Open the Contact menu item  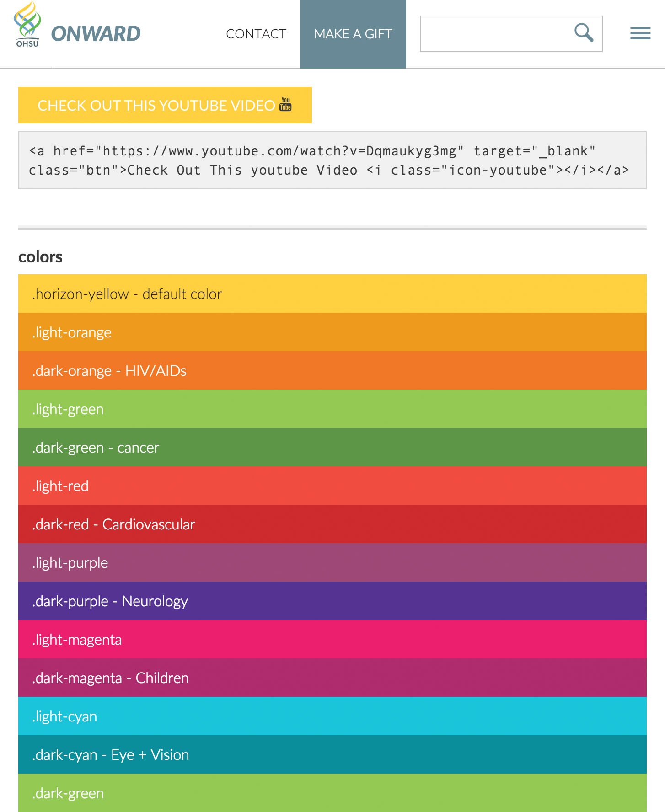click(256, 34)
